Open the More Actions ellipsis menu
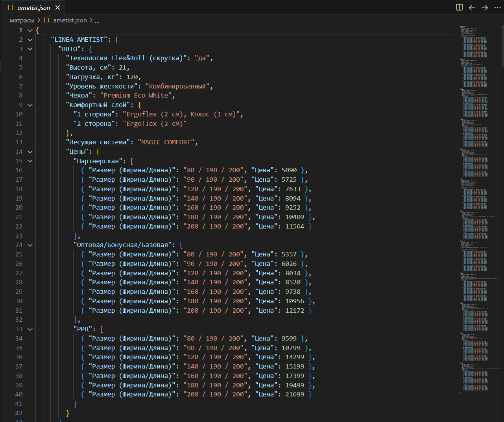Image resolution: width=504 pixels, height=422 pixels. [497, 7]
